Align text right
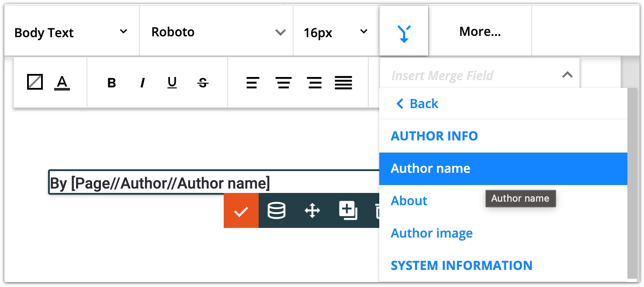 314,83
